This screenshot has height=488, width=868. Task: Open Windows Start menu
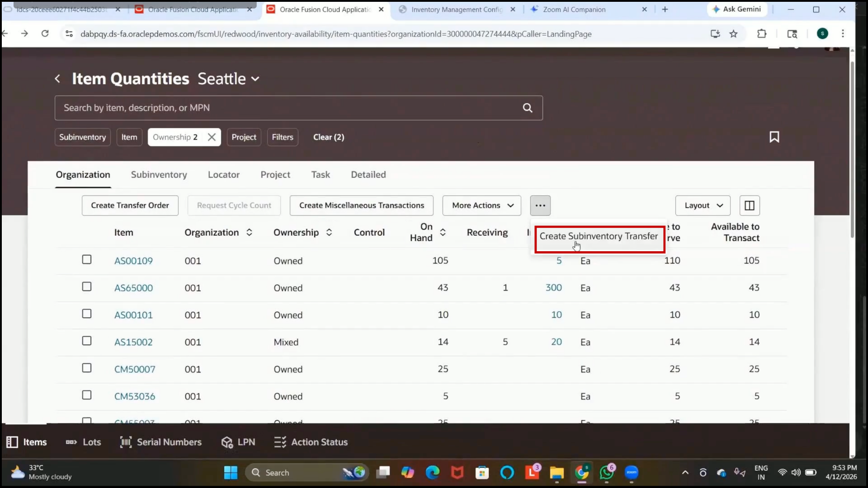coord(231,473)
